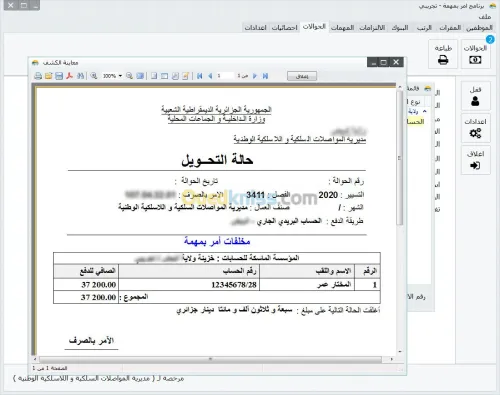
Task: Print the report from preview toolbar
Action: (38, 76)
